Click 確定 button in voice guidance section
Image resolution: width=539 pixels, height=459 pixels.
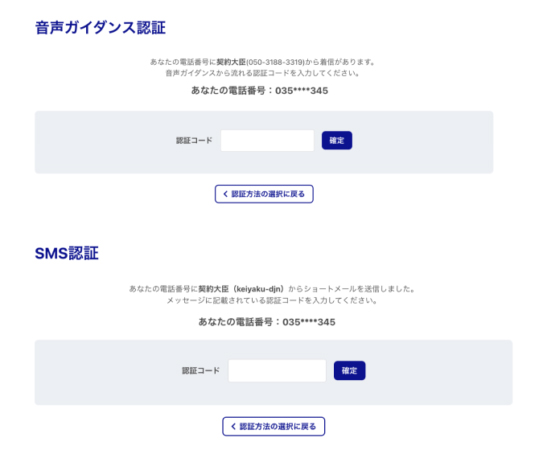[337, 140]
